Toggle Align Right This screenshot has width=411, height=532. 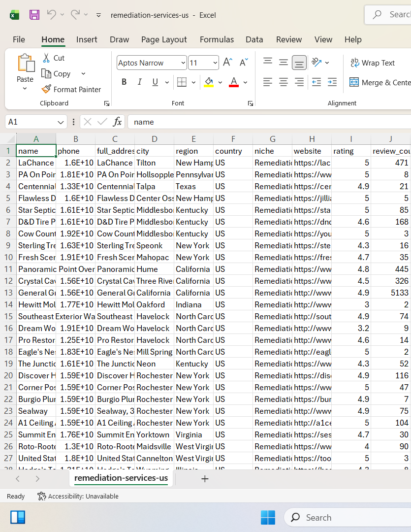point(299,82)
